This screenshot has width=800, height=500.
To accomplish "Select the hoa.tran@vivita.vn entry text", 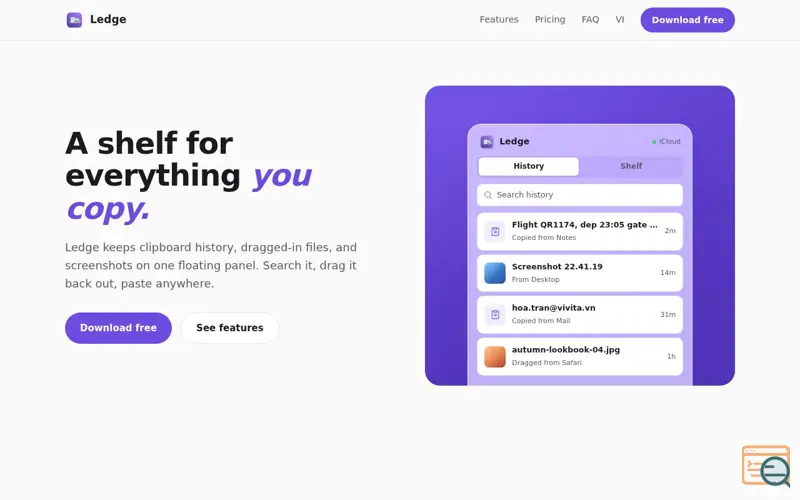I will [x=553, y=308].
